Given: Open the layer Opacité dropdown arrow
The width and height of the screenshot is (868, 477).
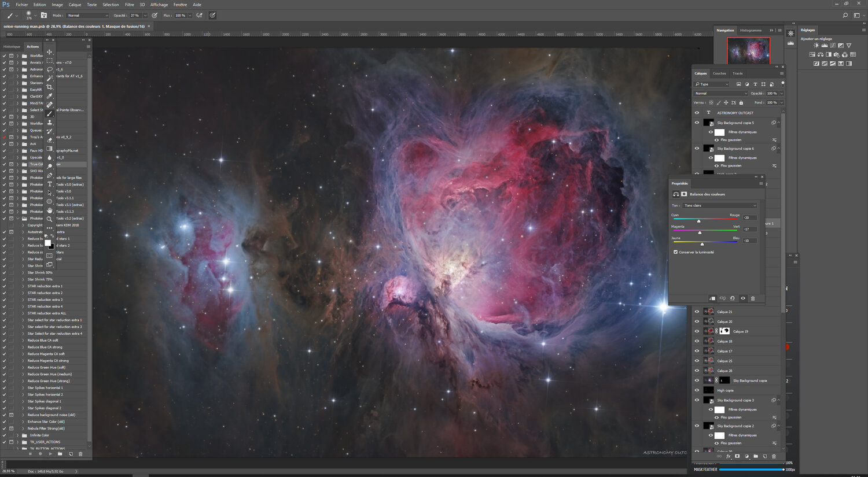Looking at the screenshot, I should [781, 93].
